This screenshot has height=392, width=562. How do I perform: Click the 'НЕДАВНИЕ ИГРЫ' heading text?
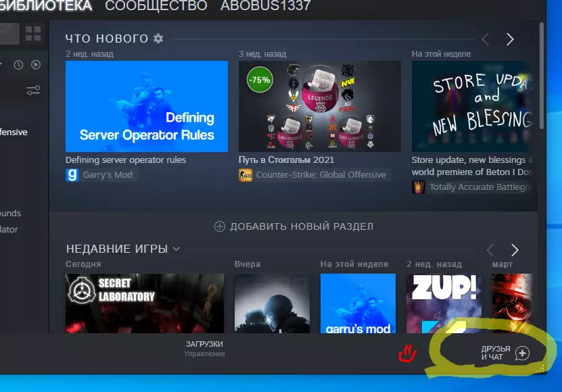point(117,249)
